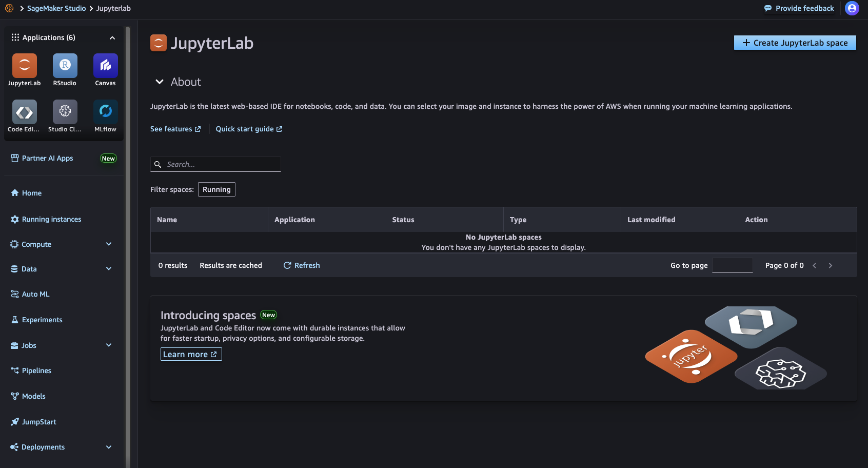Go to Home in sidebar
This screenshot has width=868, height=468.
coord(32,193)
